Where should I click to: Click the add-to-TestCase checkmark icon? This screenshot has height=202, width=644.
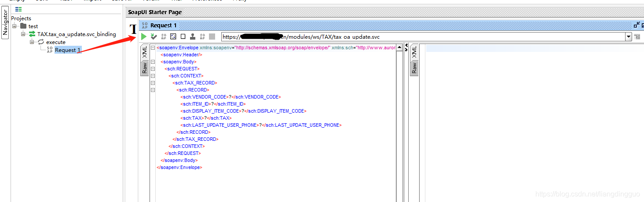[154, 37]
